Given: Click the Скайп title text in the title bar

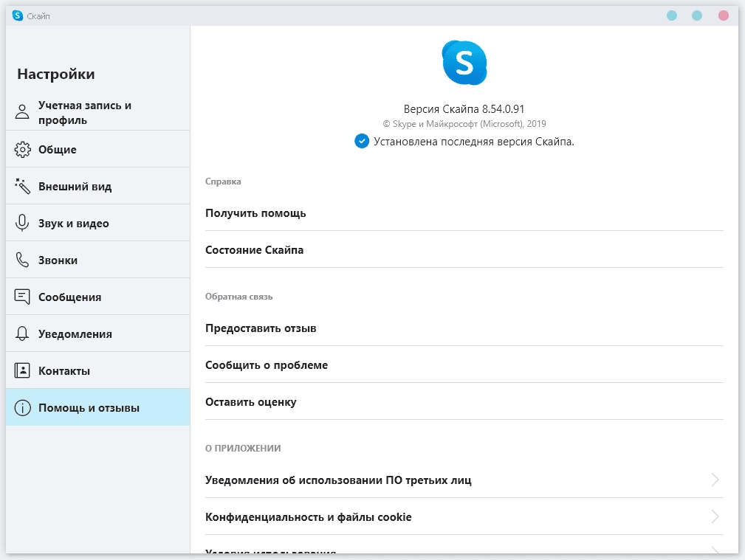Looking at the screenshot, I should pyautogui.click(x=38, y=16).
